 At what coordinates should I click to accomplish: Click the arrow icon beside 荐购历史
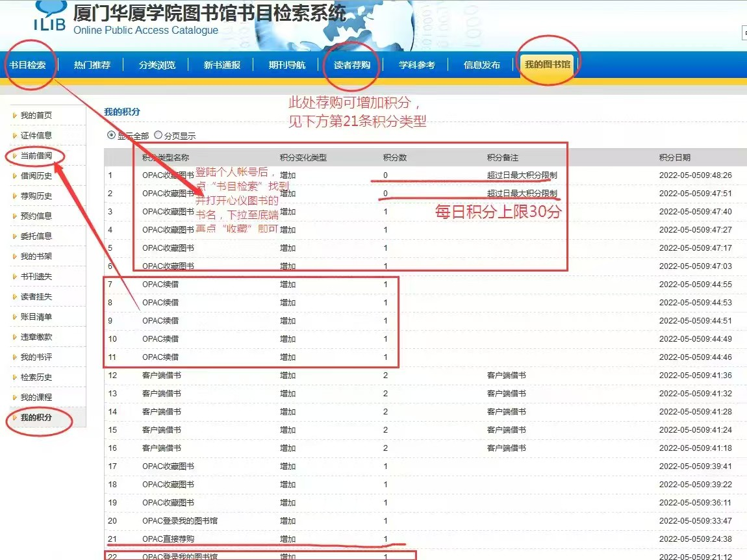[15, 196]
